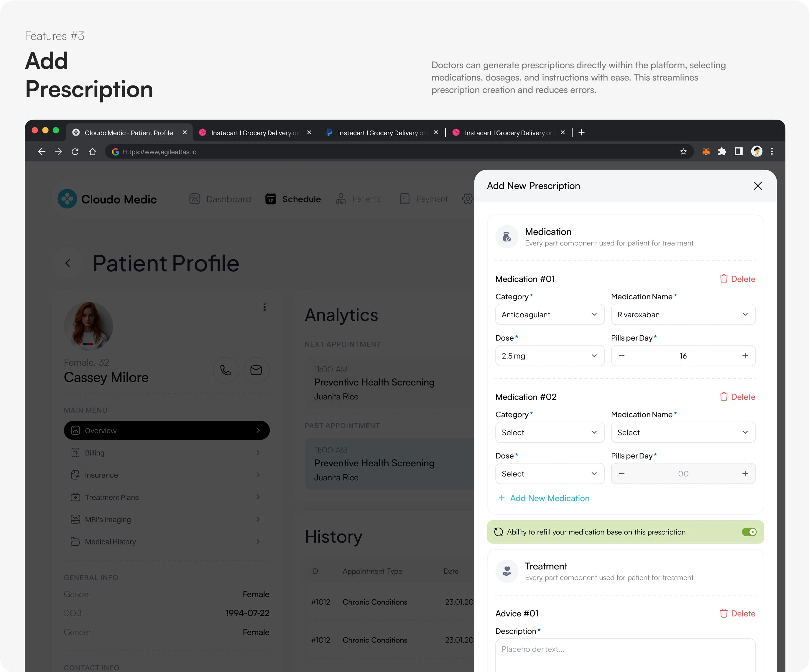
Task: Click the Description placeholder text field
Action: [625, 655]
